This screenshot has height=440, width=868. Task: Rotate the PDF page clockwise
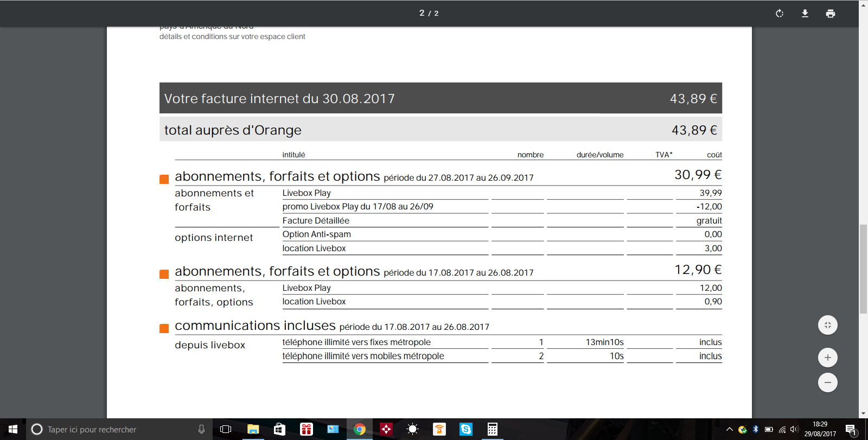(x=780, y=14)
